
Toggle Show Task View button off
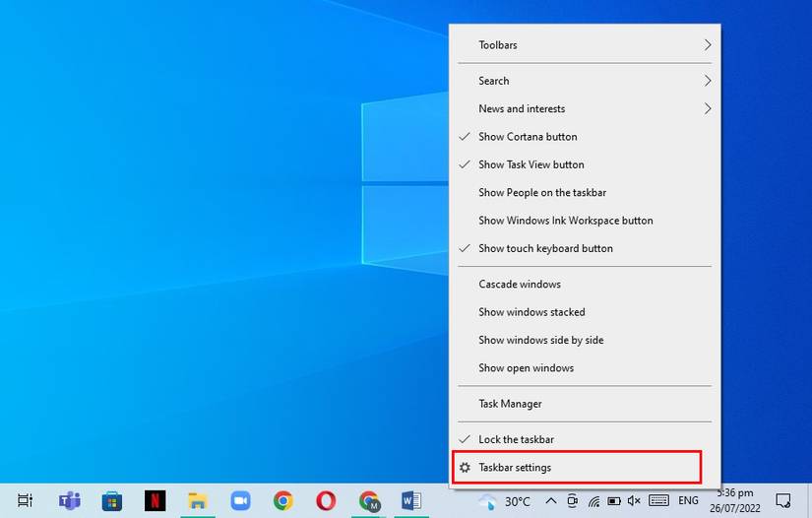click(531, 164)
